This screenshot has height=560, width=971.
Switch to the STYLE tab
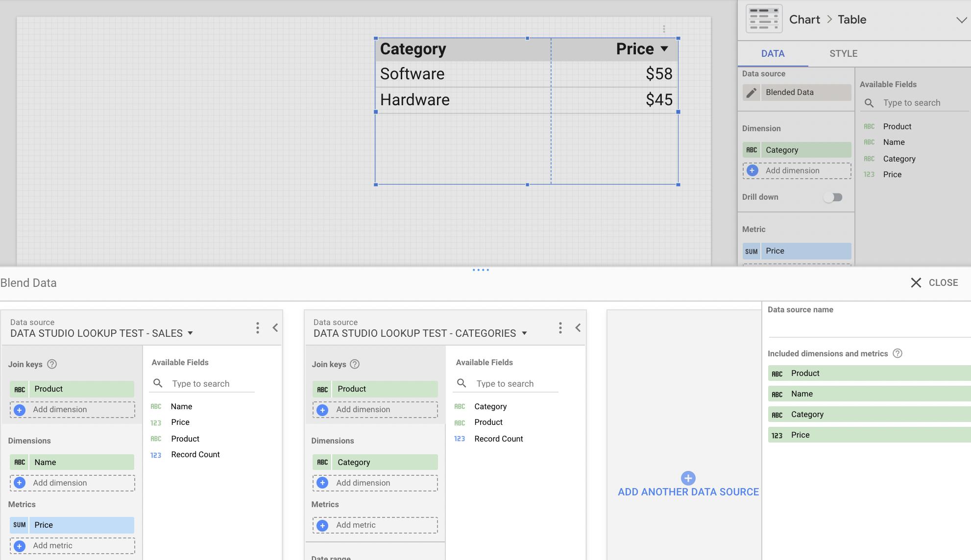(x=843, y=54)
